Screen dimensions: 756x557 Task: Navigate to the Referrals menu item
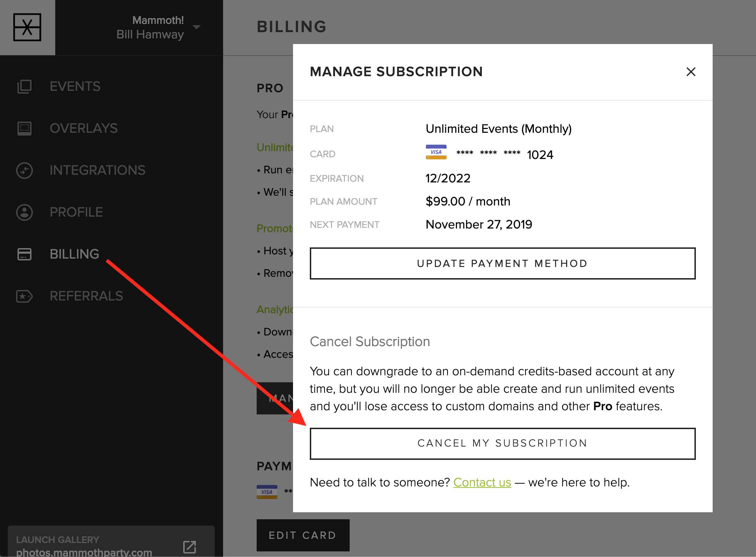[x=86, y=296]
